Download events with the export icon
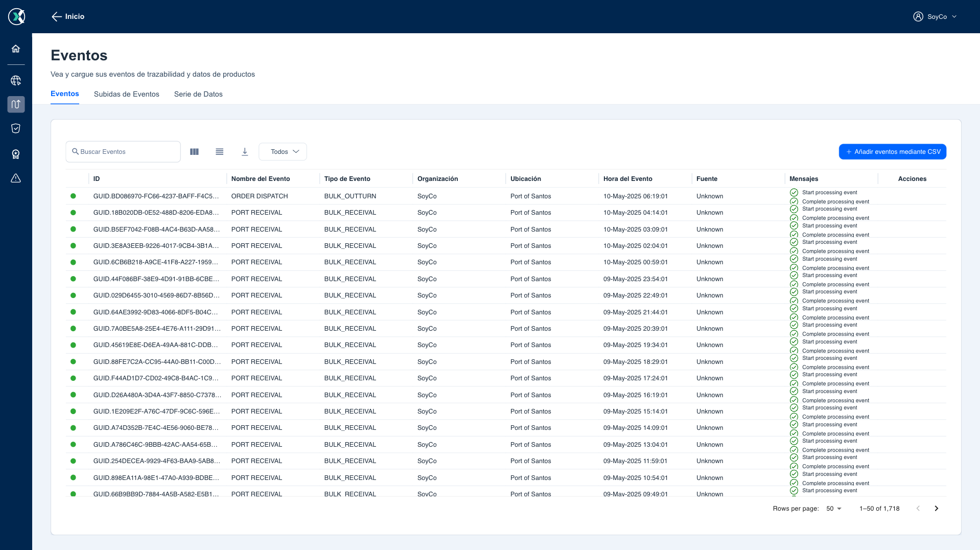The height and width of the screenshot is (550, 980). (x=245, y=152)
